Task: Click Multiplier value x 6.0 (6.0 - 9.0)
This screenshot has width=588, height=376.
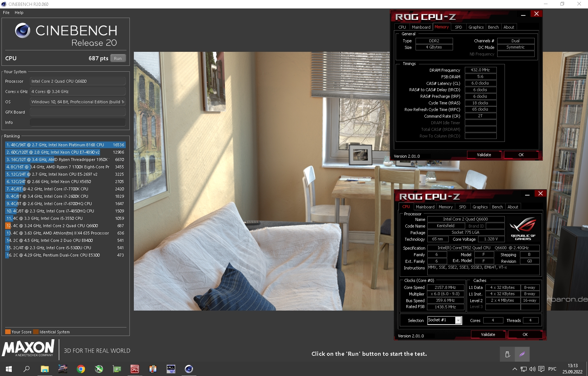Action: coord(445,294)
